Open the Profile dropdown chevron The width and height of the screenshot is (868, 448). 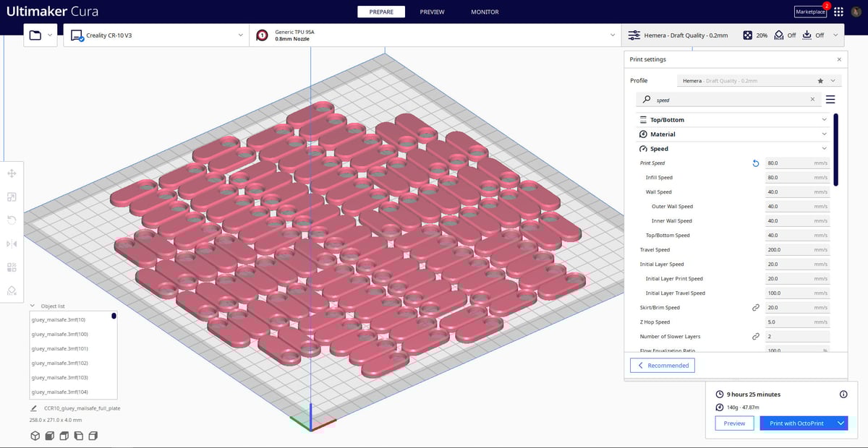(x=833, y=81)
